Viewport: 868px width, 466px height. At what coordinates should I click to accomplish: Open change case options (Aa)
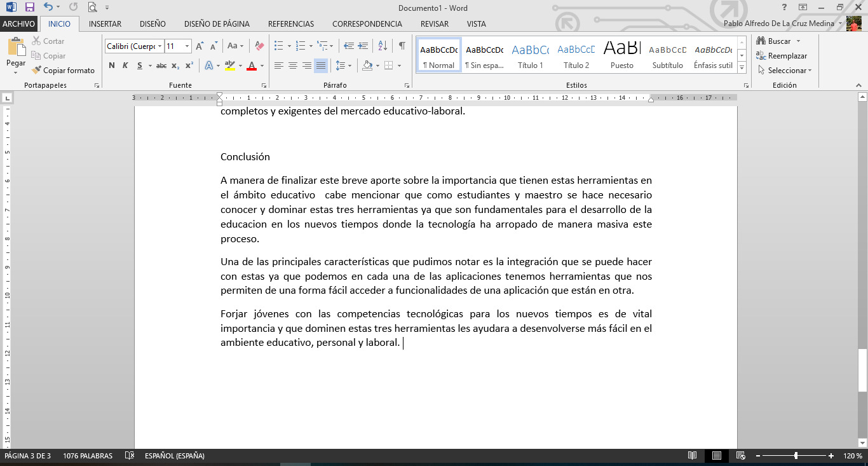point(235,46)
